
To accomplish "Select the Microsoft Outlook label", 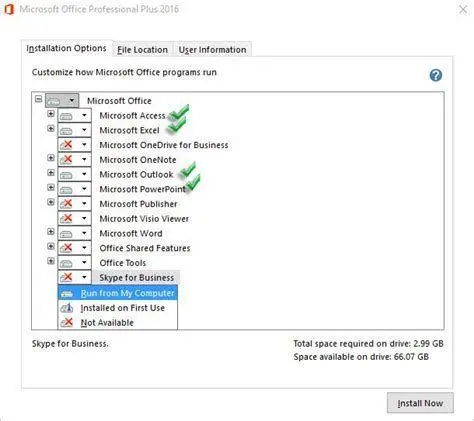I will click(136, 174).
